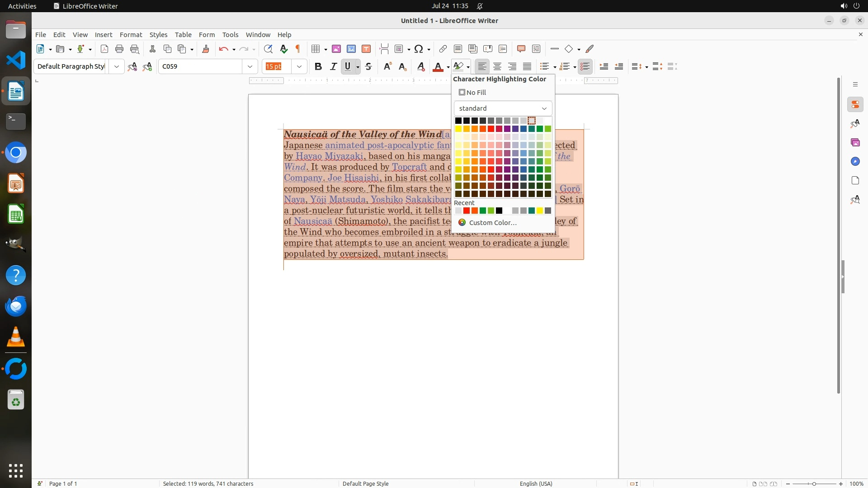
Task: Click the Insert Hyperlink icon
Action: pyautogui.click(x=443, y=49)
